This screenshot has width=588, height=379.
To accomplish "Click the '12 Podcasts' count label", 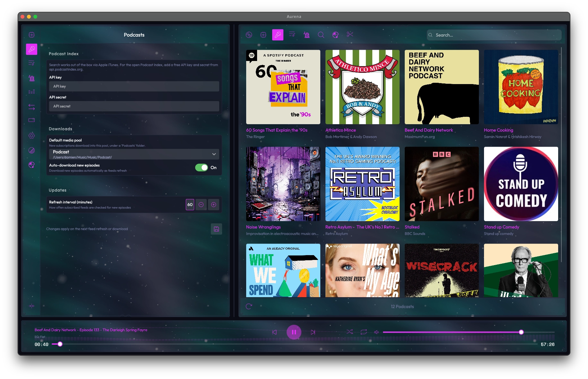I will click(402, 306).
